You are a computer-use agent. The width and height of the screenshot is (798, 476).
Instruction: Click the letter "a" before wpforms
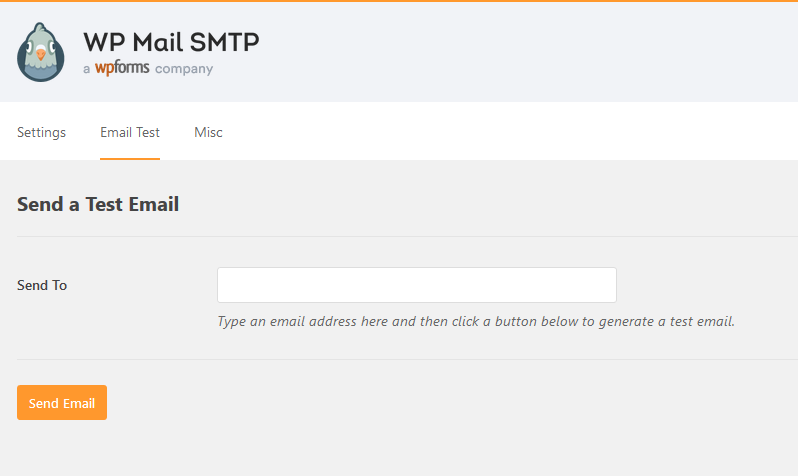(x=87, y=69)
